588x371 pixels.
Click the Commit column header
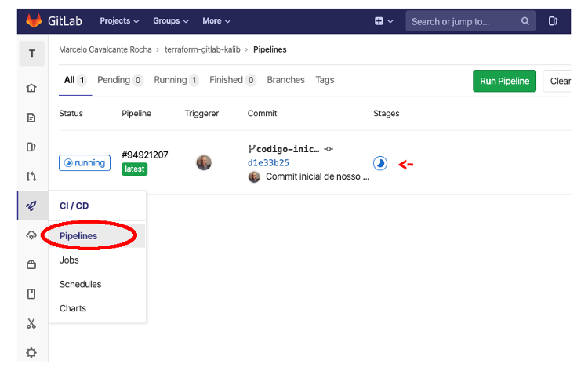(262, 113)
